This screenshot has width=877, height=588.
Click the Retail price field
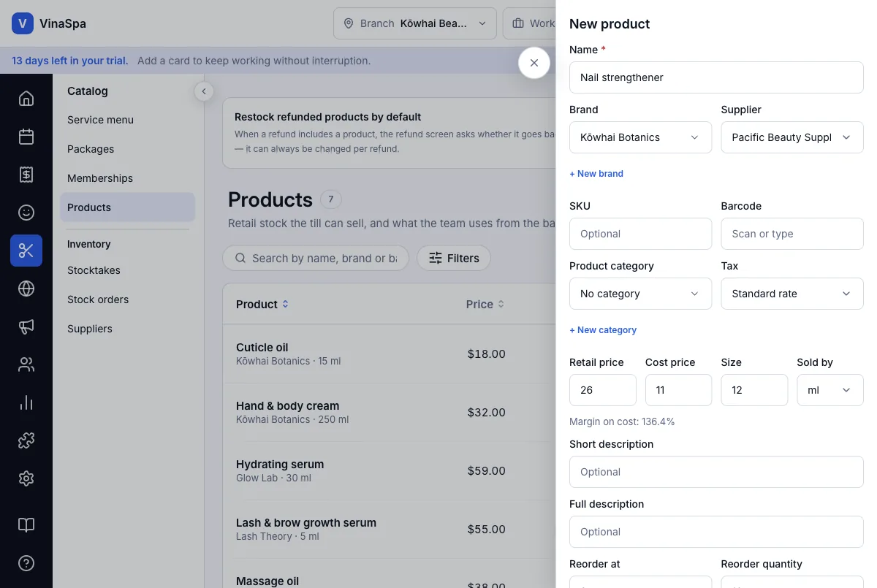[x=602, y=390]
